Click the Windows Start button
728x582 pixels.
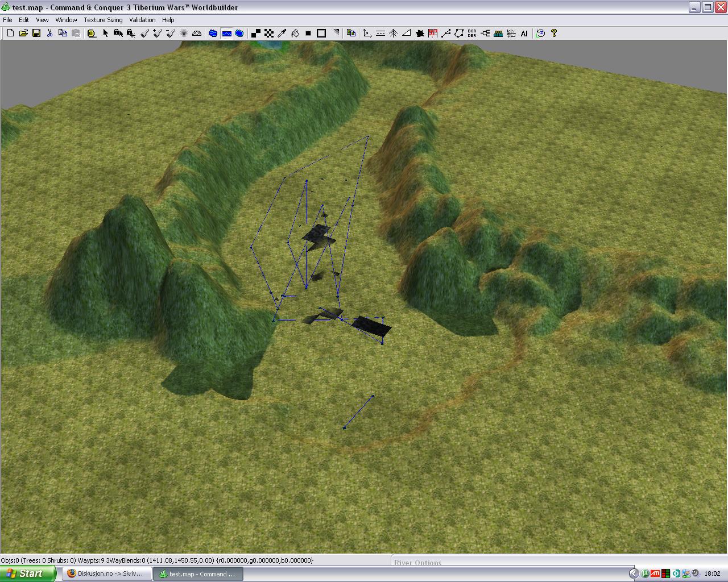28,573
